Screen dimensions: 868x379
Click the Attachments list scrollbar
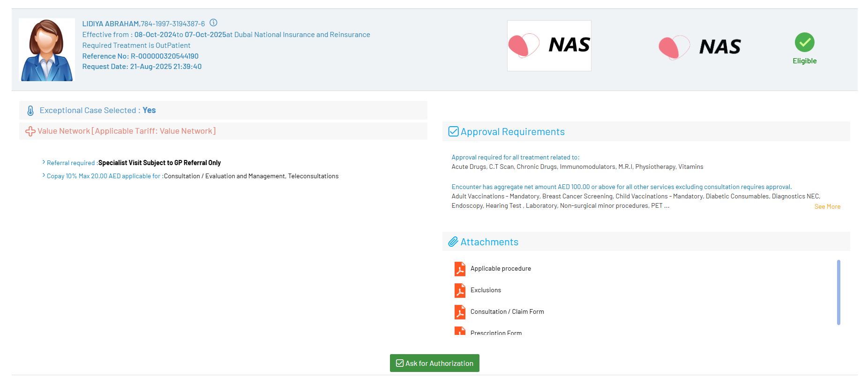838,292
